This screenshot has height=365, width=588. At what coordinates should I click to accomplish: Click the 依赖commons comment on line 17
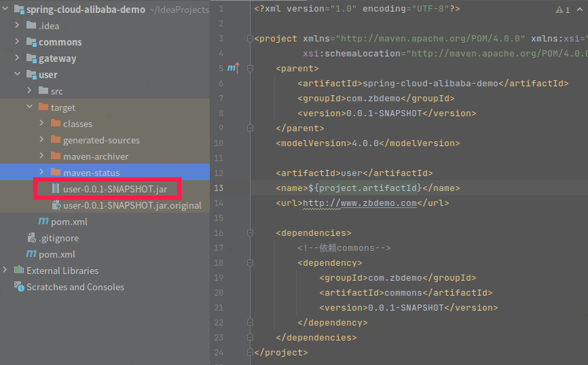[344, 248]
